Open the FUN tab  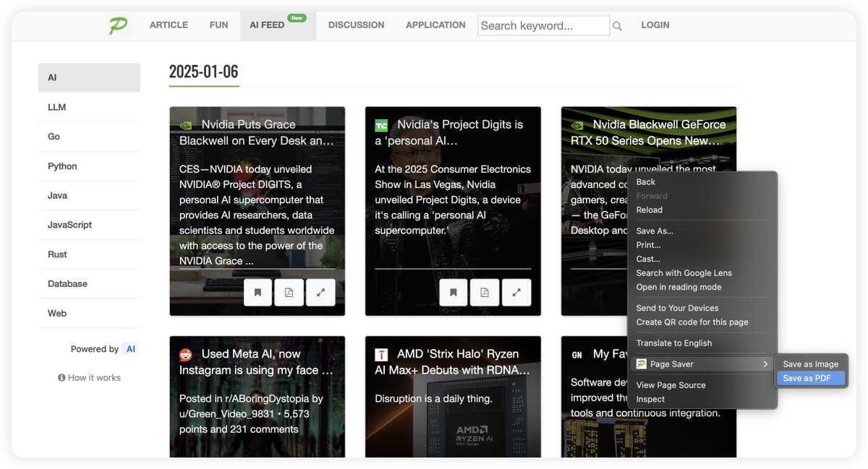point(218,25)
